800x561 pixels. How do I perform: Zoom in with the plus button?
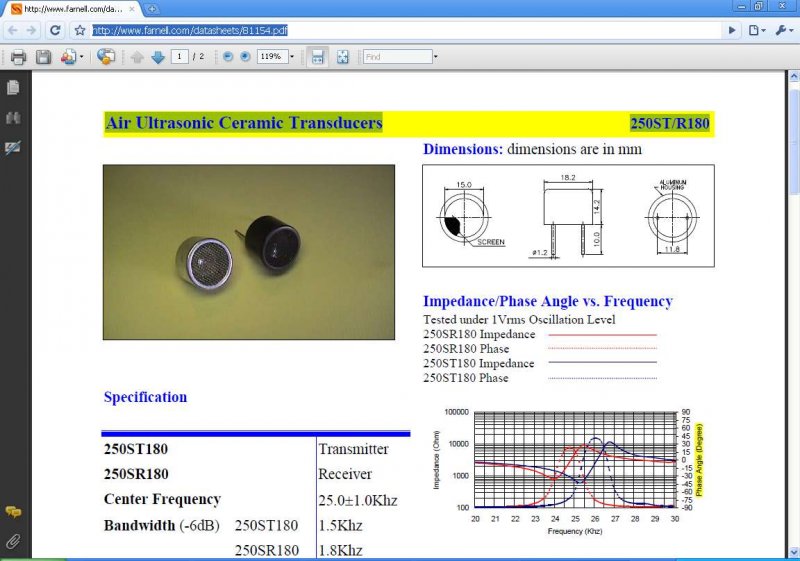[x=245, y=57]
